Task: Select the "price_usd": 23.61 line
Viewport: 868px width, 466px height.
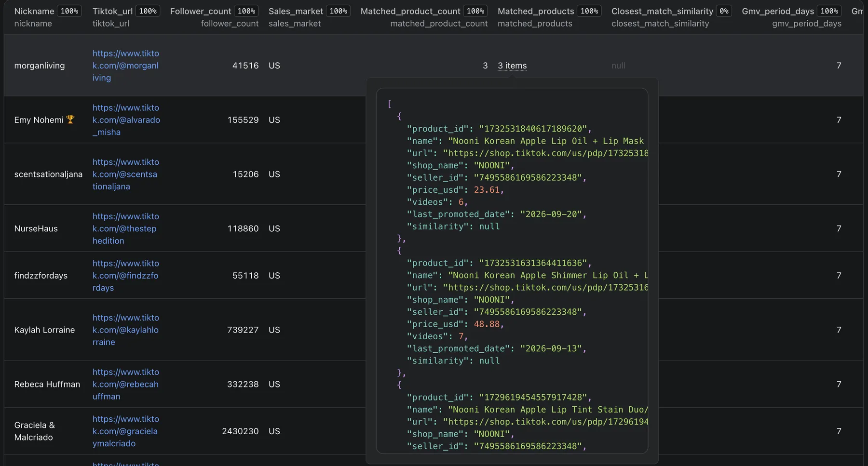Action: (x=455, y=190)
